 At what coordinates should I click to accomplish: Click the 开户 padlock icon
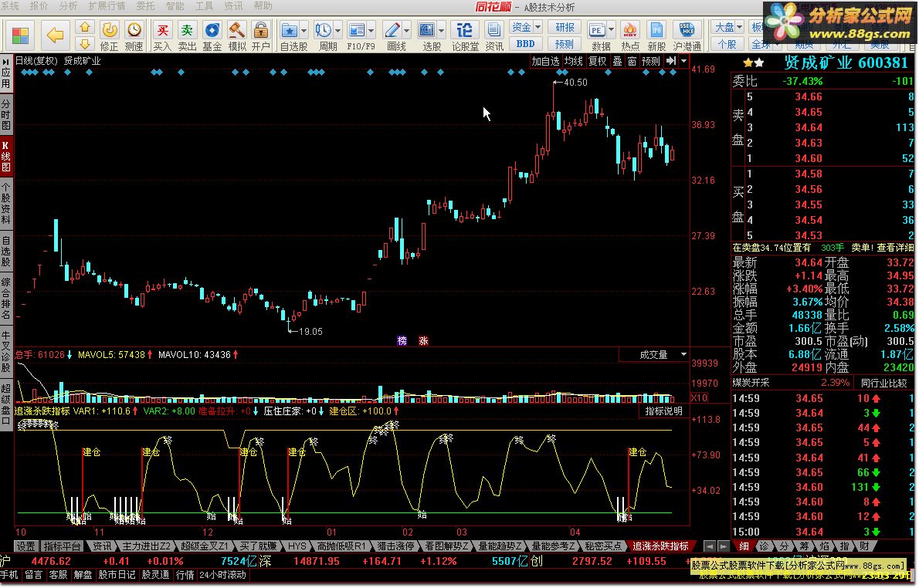(261, 30)
